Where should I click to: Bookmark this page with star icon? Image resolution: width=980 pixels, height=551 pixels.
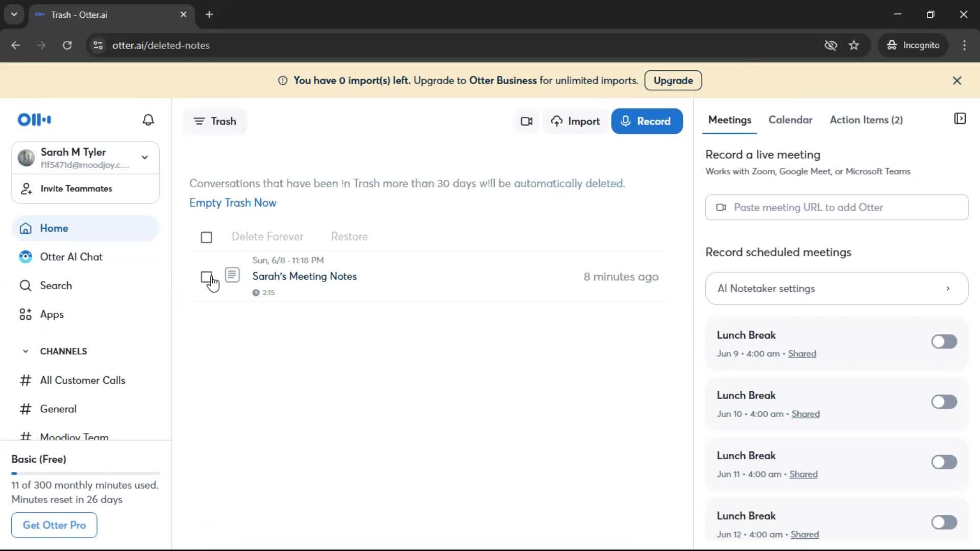click(854, 45)
